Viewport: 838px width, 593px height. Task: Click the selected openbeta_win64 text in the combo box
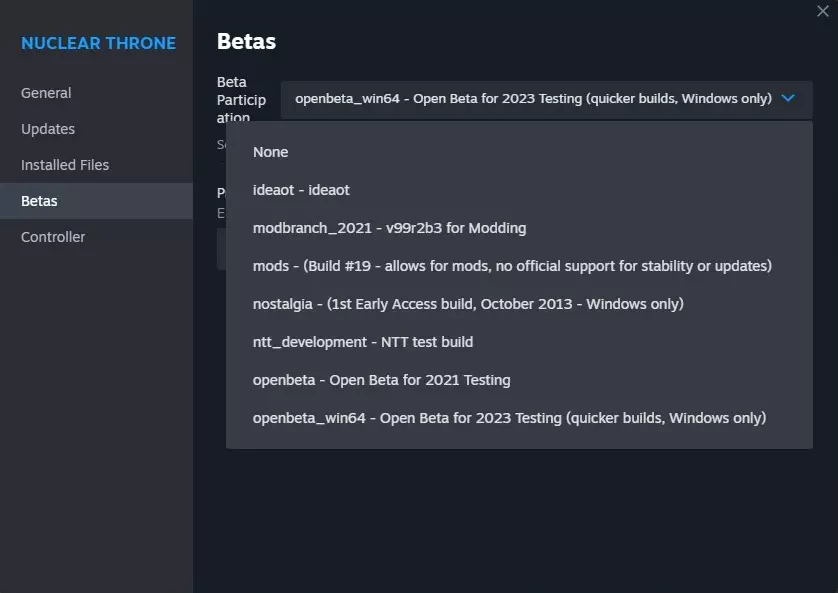point(533,99)
